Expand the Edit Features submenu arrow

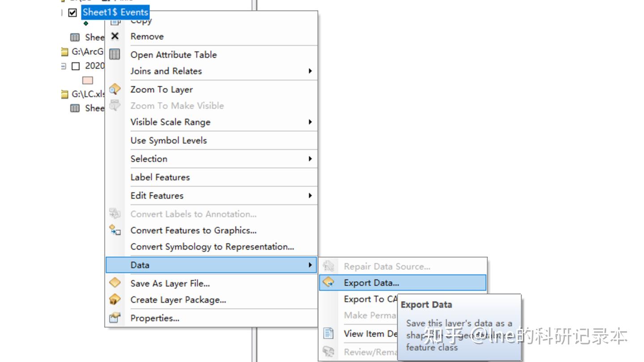310,196
